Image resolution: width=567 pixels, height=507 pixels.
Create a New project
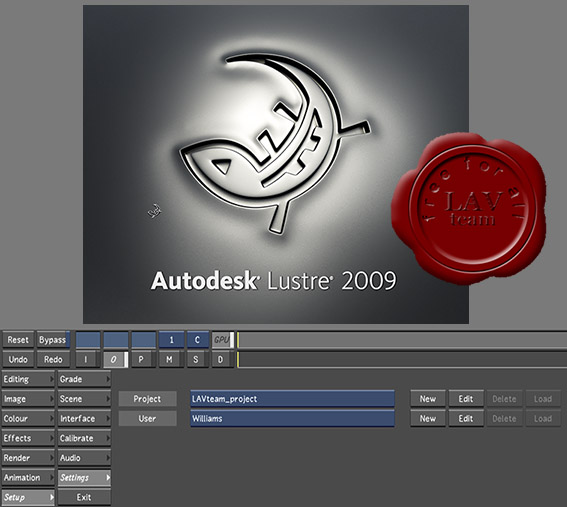pyautogui.click(x=428, y=399)
